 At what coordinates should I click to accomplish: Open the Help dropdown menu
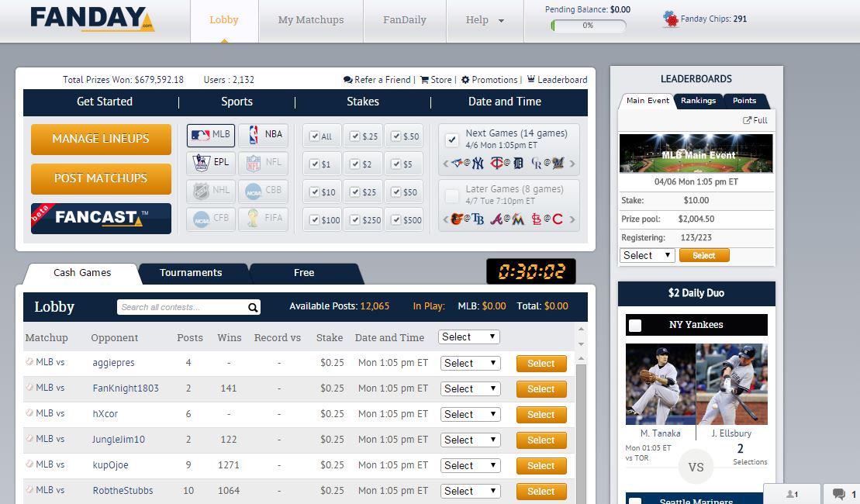(x=485, y=20)
